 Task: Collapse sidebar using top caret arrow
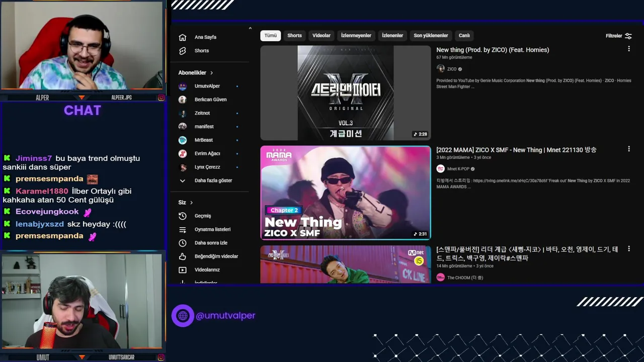coord(250,28)
